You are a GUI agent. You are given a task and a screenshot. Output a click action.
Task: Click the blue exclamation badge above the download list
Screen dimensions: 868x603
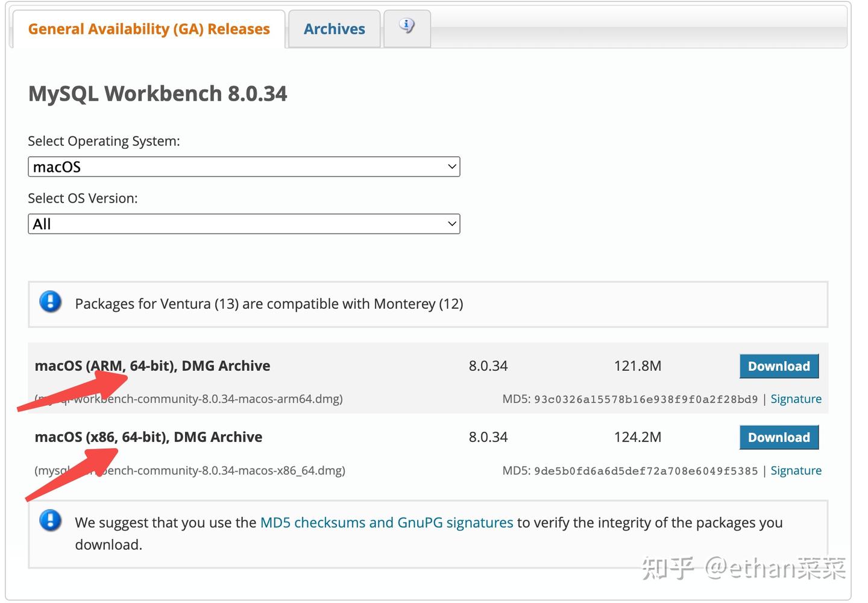[x=51, y=302]
